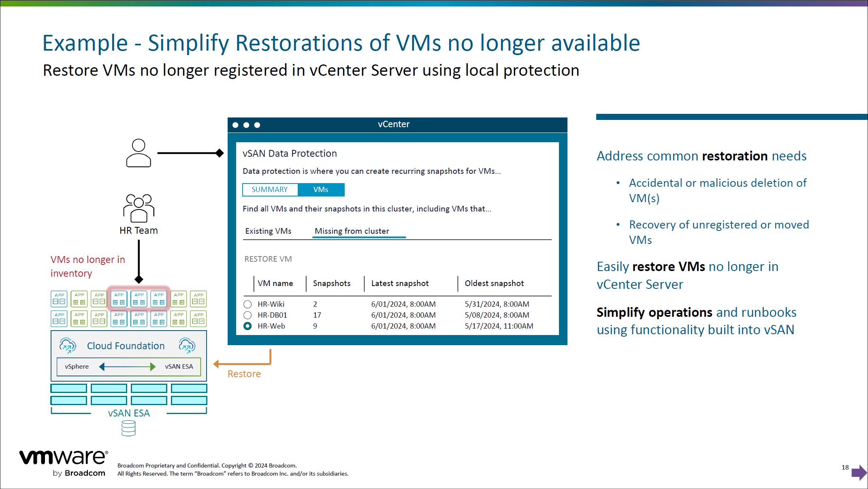Click the left Cloud Foundation cloud icon
The height and width of the screenshot is (489, 868).
pos(68,346)
